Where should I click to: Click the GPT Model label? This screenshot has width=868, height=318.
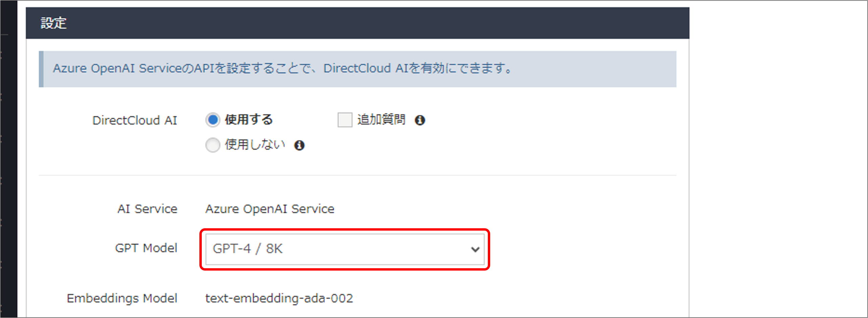146,248
